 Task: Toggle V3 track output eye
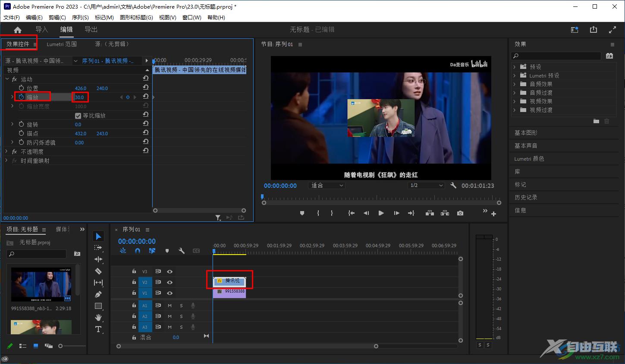pyautogui.click(x=170, y=271)
